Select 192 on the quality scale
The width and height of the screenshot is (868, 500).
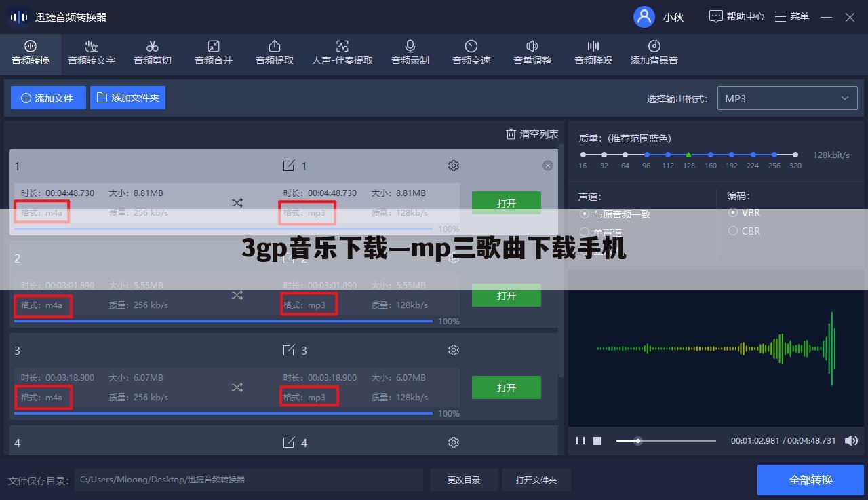tap(732, 155)
